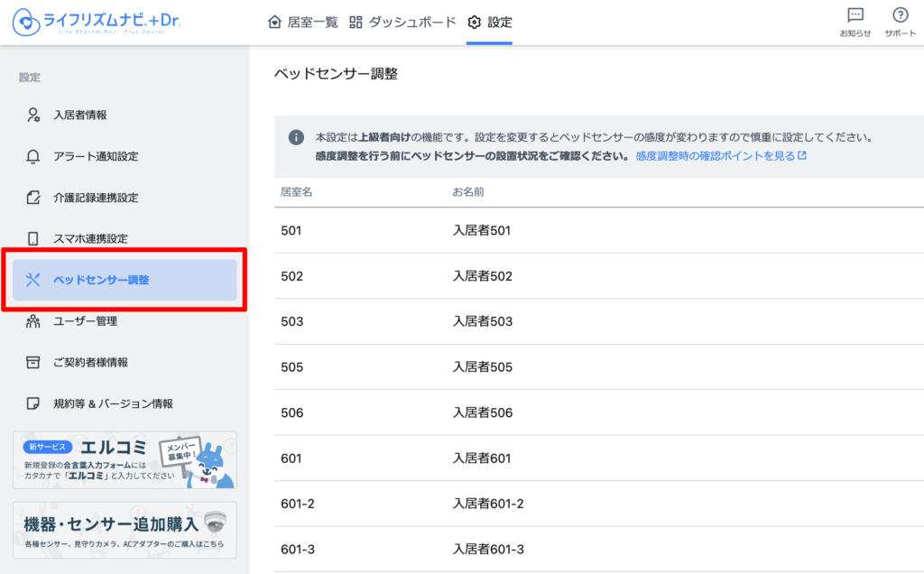This screenshot has height=574, width=924.
Task: Select the 設定 tab
Action: tap(490, 22)
